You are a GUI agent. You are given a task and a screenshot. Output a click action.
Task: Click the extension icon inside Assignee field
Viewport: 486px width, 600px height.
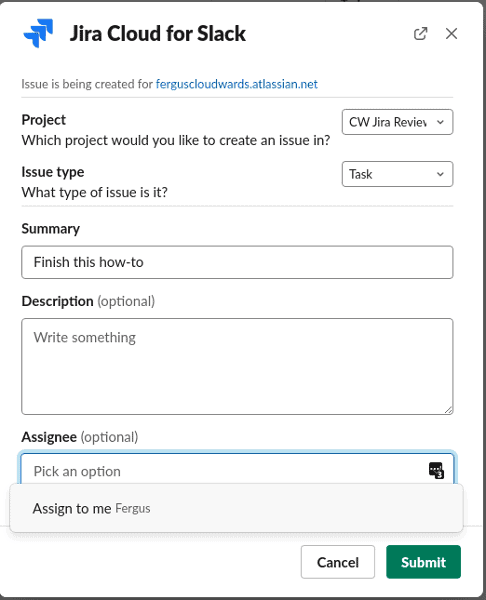point(436,470)
